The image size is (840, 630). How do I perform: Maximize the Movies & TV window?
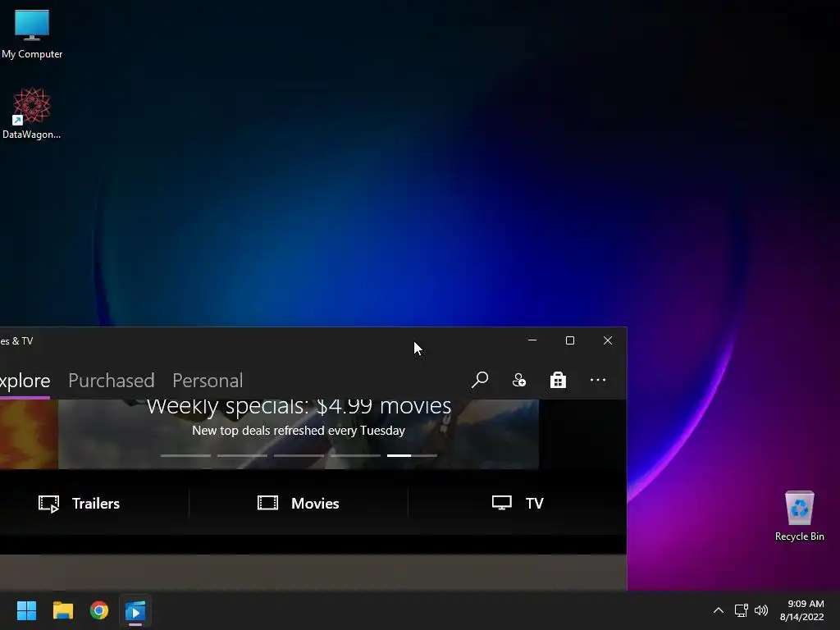click(570, 340)
